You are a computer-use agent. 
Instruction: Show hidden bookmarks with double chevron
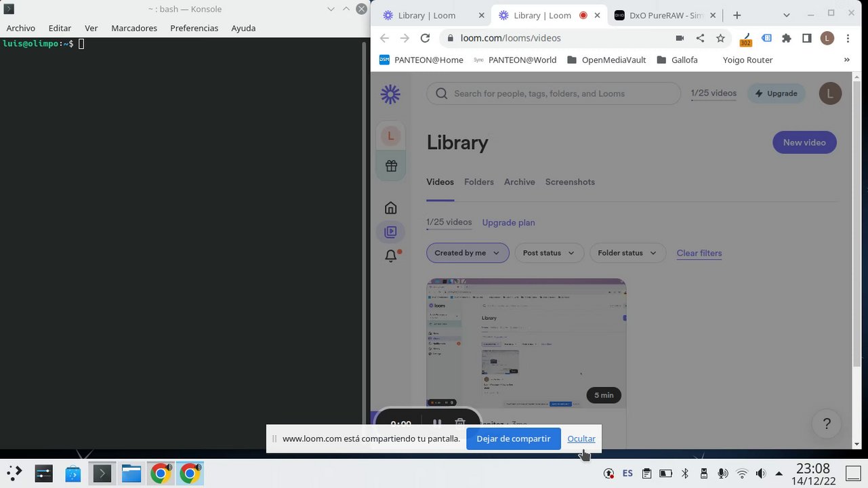pyautogui.click(x=846, y=60)
